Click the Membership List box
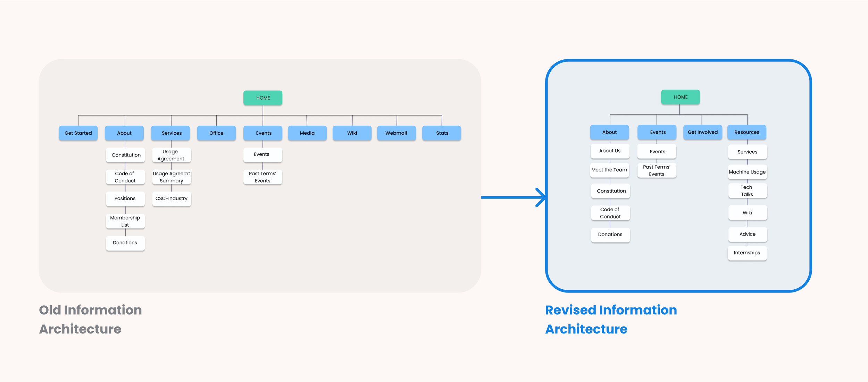This screenshot has width=868, height=382. (125, 221)
